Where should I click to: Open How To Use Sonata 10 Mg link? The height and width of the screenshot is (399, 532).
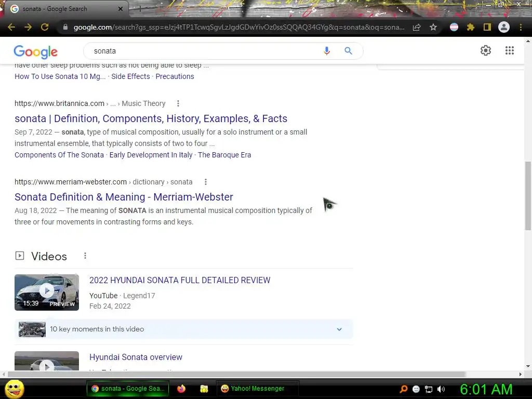click(60, 76)
